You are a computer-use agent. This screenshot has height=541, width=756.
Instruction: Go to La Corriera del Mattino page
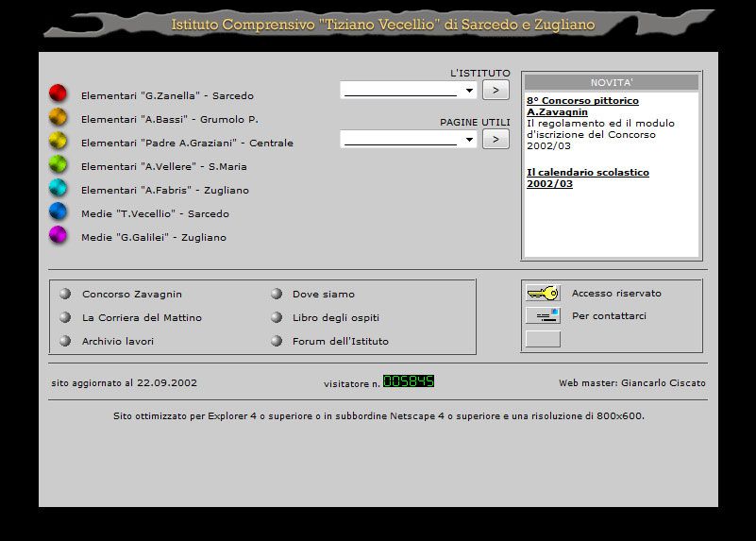click(x=142, y=318)
